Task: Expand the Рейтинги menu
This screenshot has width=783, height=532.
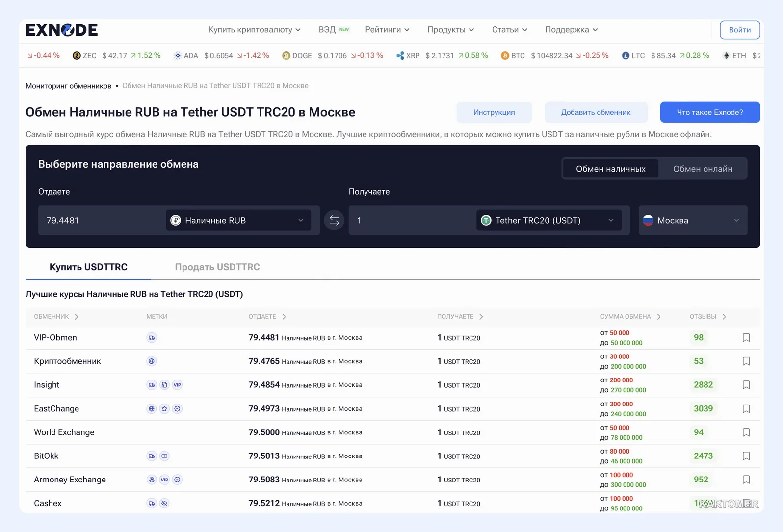Action: pyautogui.click(x=387, y=30)
